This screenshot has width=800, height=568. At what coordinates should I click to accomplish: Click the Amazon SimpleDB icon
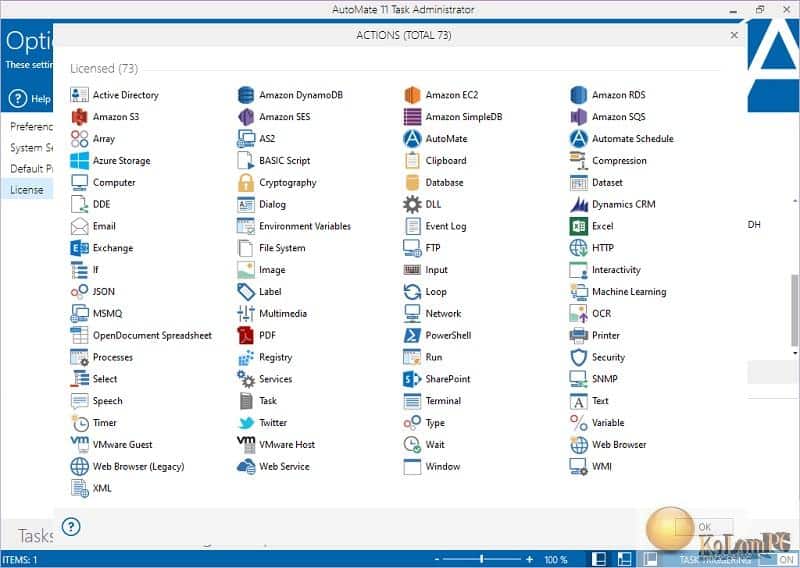[x=412, y=117]
